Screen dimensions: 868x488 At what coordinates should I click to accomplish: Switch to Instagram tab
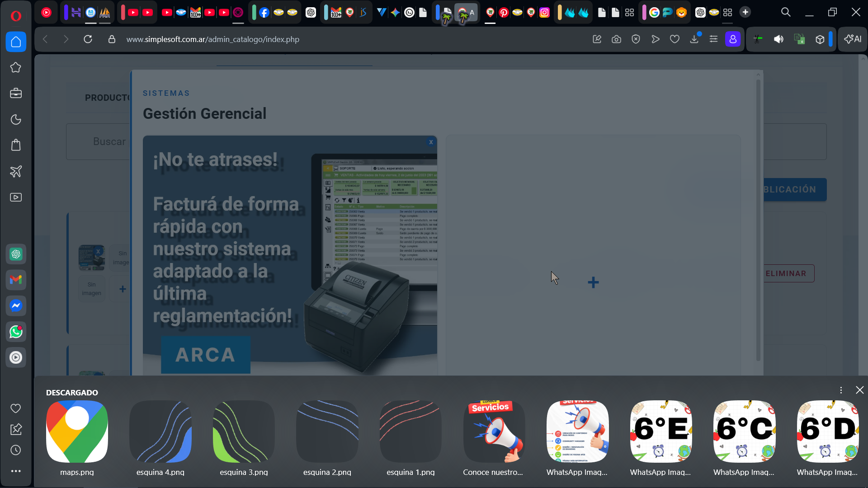[545, 13]
